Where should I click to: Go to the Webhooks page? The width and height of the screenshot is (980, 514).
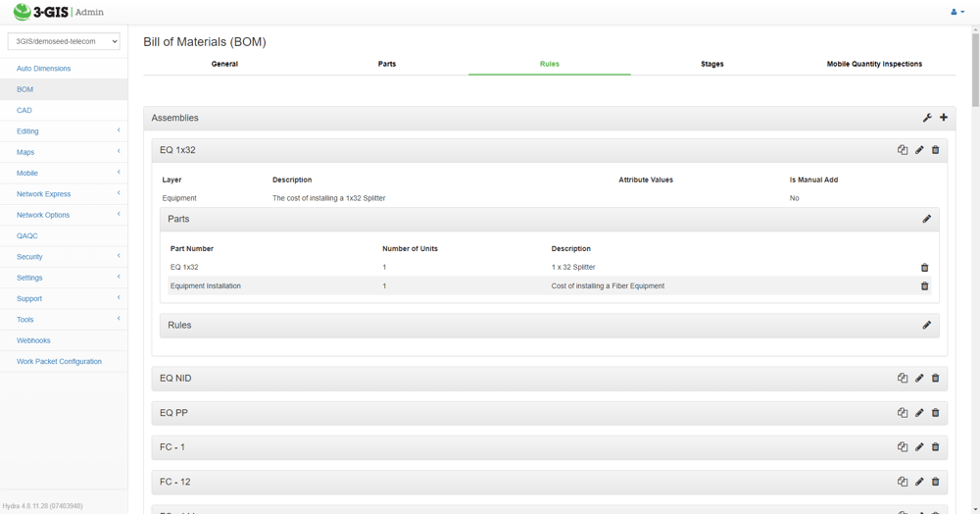point(33,340)
